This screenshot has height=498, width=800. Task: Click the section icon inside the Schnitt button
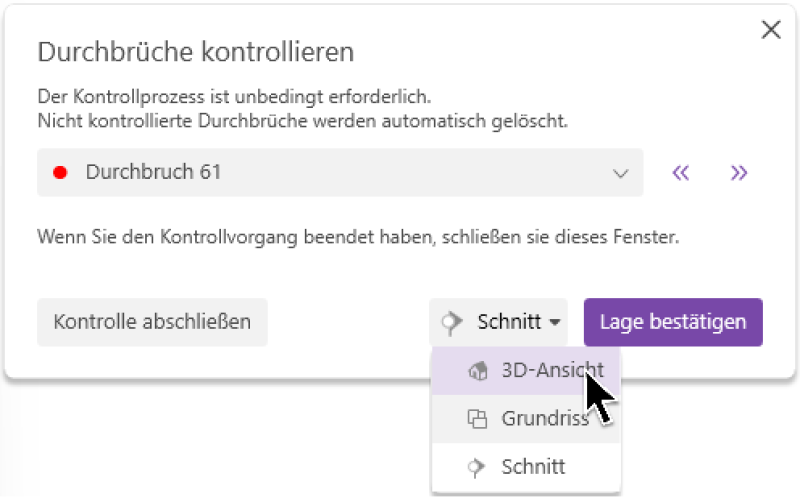[x=453, y=322]
